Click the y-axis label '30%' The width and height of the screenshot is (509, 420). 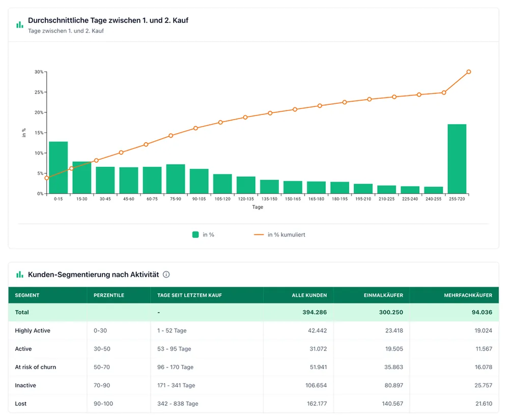point(39,72)
